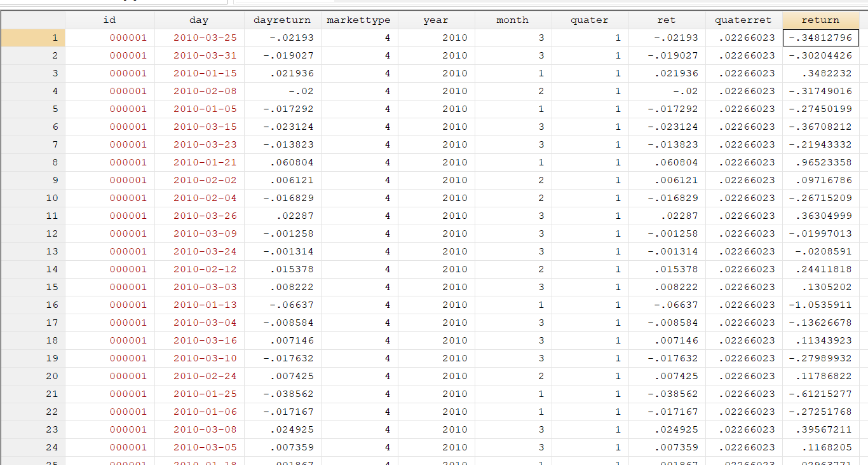Select row number 12 header
Screen dimensions: 868x465
[x=33, y=233]
